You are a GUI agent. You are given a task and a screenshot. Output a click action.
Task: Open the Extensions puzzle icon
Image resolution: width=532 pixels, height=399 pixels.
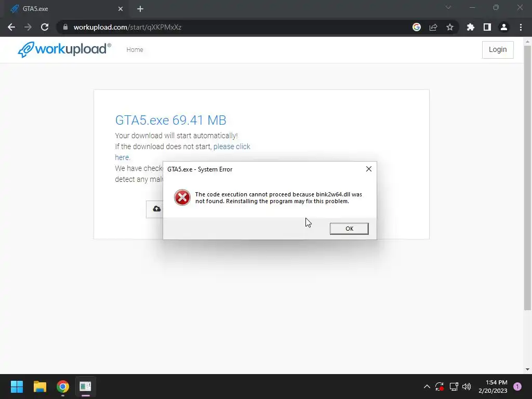point(471,27)
